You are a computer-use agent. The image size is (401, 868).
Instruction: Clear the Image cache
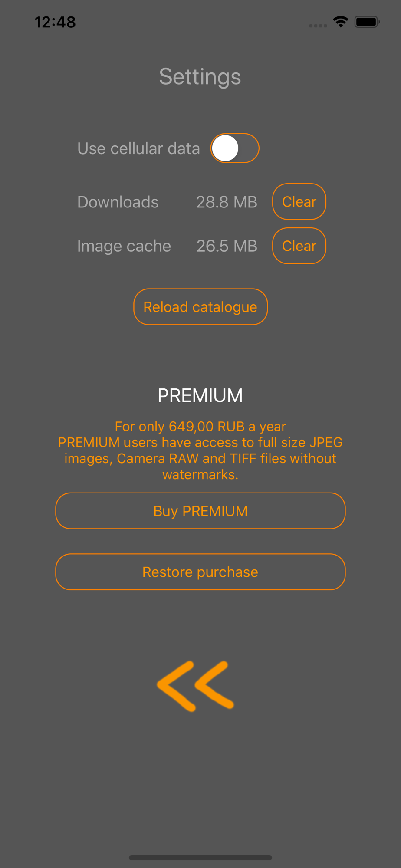(x=299, y=246)
